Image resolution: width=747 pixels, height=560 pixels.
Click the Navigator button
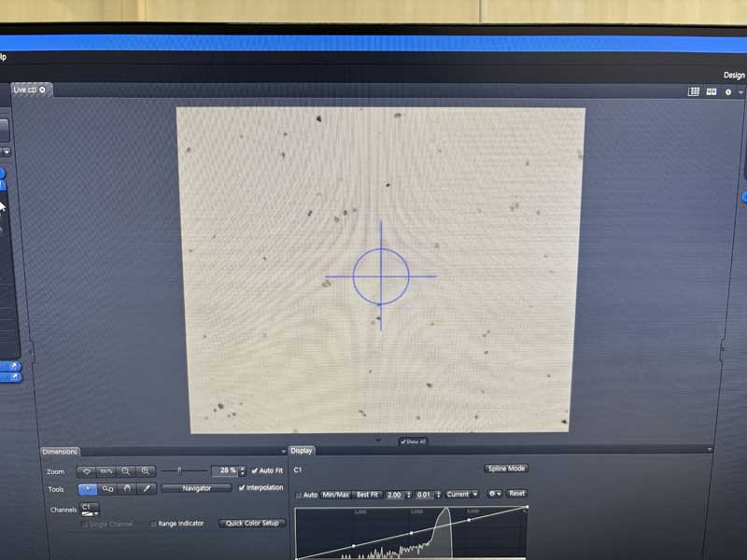tap(196, 488)
